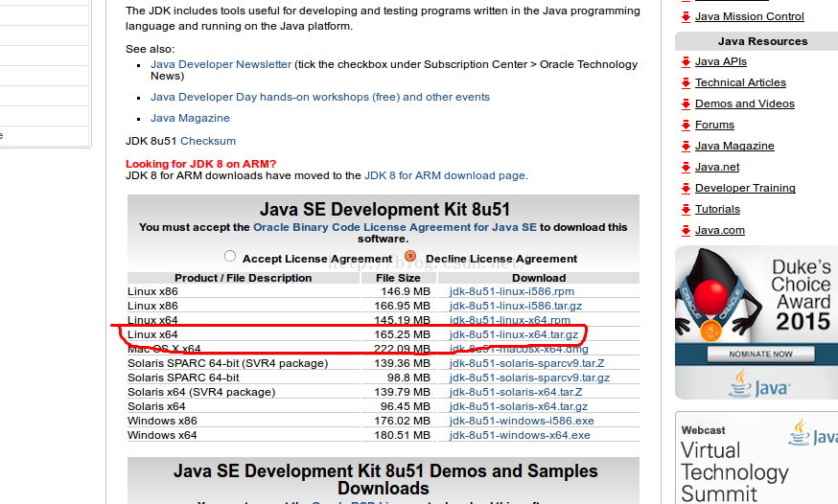Image resolution: width=838 pixels, height=504 pixels.
Task: Open Java Developer Newsletter link
Action: [221, 64]
